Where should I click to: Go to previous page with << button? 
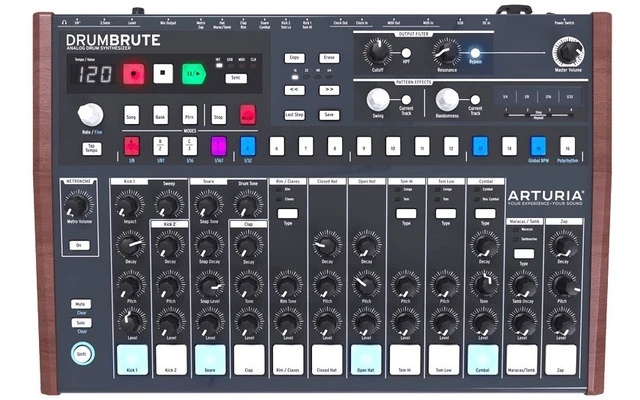pos(294,90)
